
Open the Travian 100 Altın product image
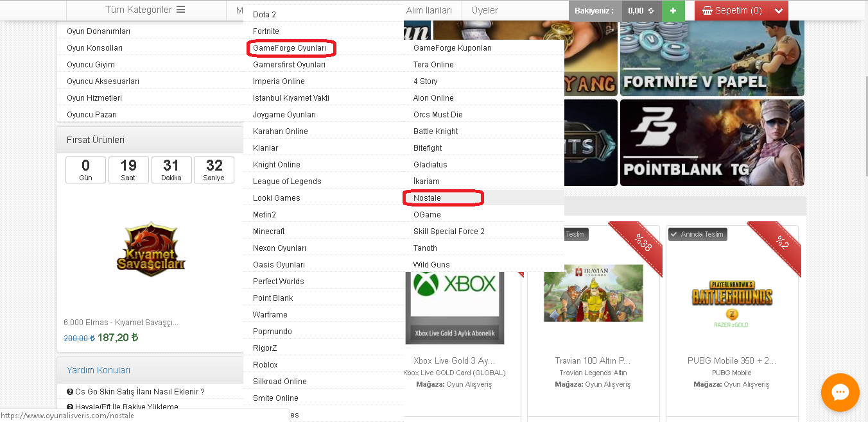[593, 293]
